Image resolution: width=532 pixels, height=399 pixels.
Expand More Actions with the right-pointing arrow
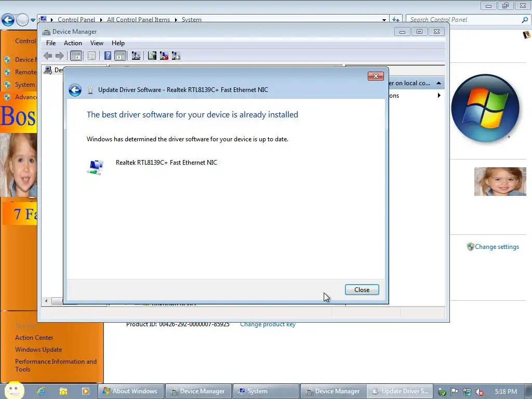click(x=439, y=96)
